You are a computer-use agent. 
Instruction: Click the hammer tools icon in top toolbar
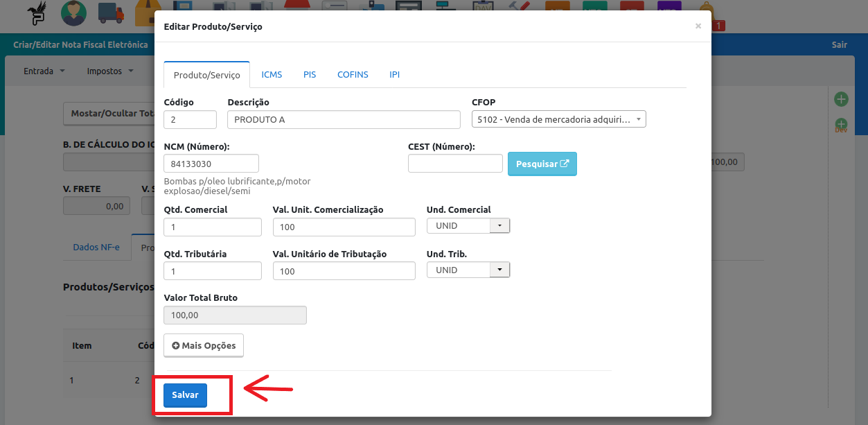click(x=518, y=7)
